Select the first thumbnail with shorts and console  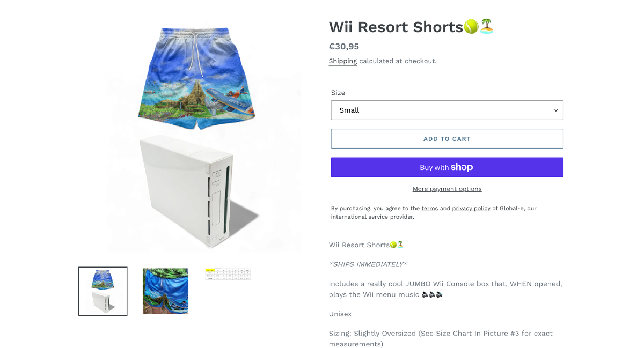coord(103,291)
